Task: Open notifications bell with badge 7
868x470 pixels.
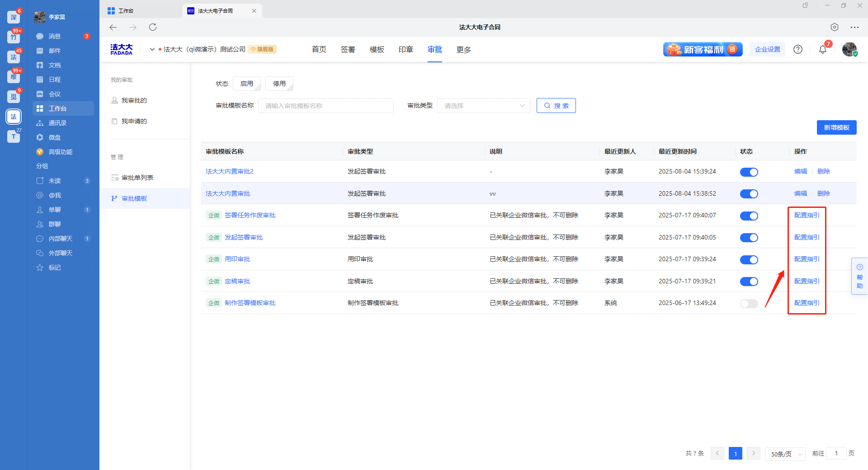Action: (x=823, y=49)
